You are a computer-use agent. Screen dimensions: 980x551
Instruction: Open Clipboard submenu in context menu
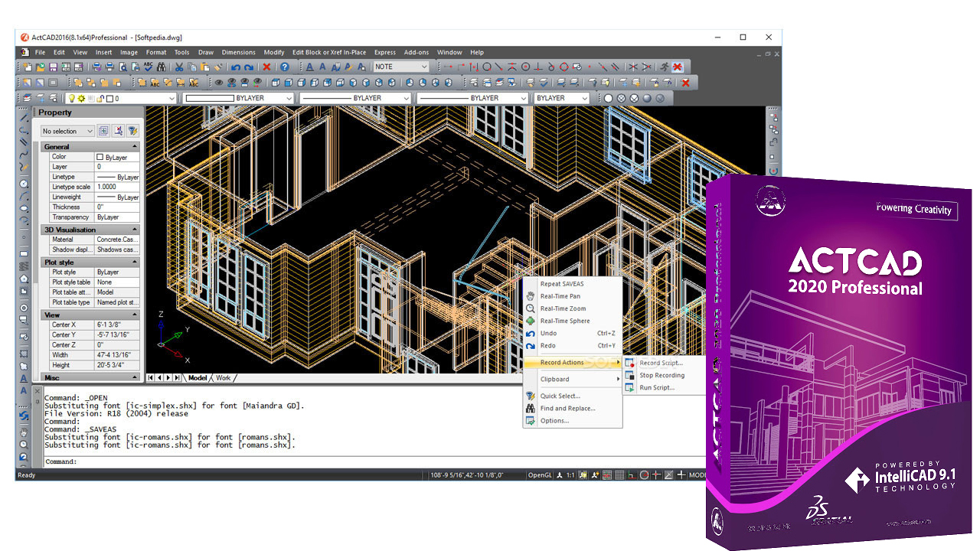point(573,379)
